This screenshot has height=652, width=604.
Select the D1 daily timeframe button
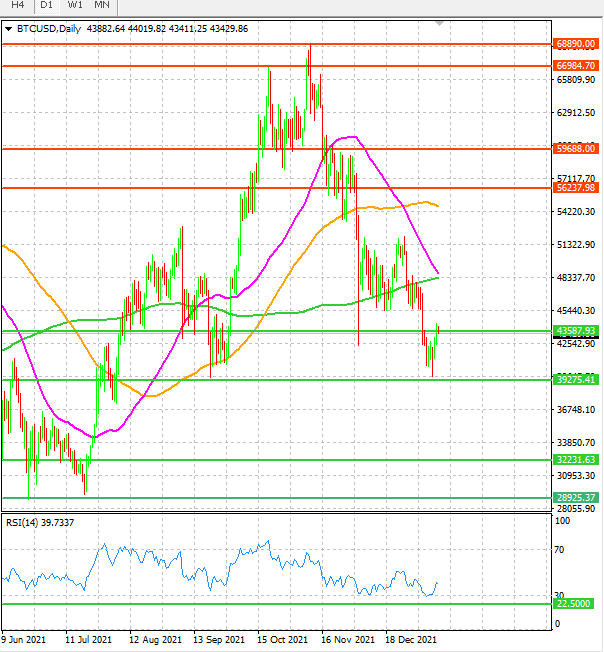click(x=47, y=5)
